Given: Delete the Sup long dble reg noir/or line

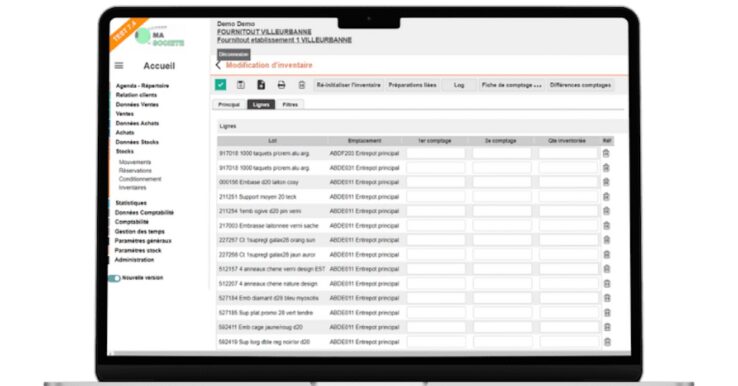Looking at the screenshot, I should [x=607, y=342].
